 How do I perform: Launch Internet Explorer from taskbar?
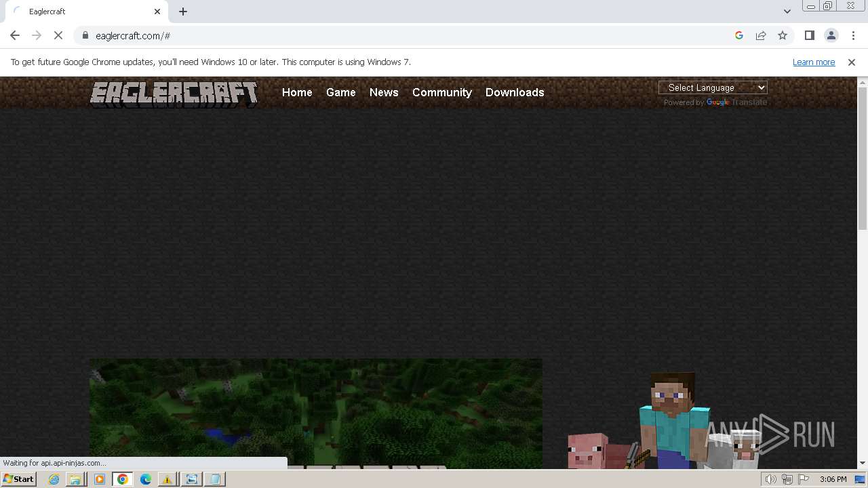pos(54,479)
